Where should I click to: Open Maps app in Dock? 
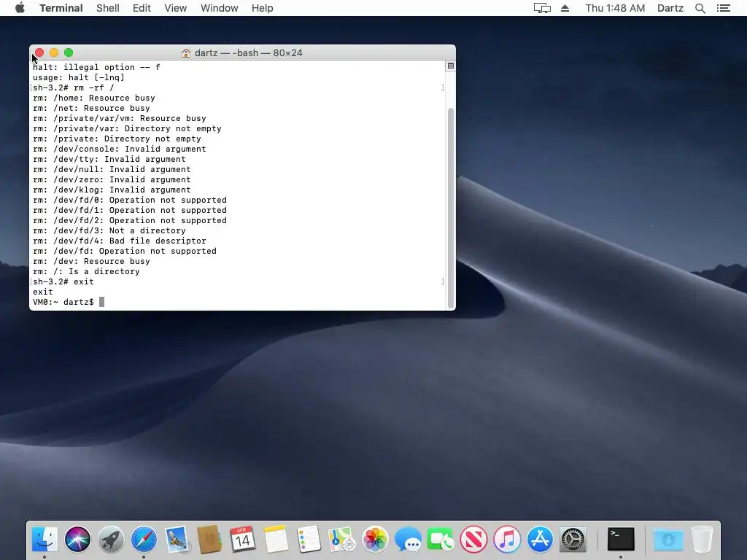pos(341,540)
